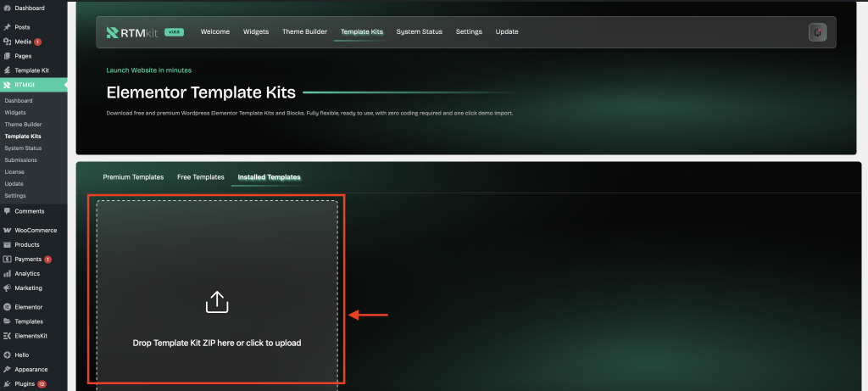Click the Template Kit sidebar icon

[x=7, y=70]
